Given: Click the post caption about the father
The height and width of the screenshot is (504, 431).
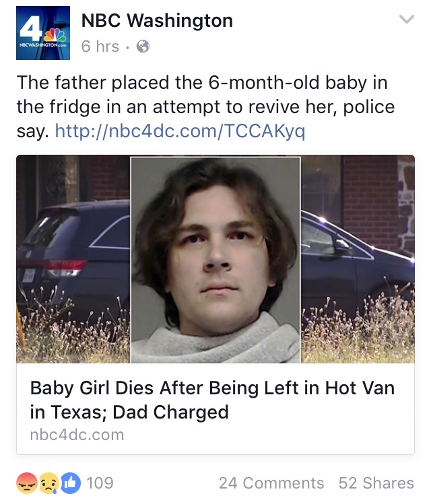Looking at the screenshot, I should click(205, 106).
